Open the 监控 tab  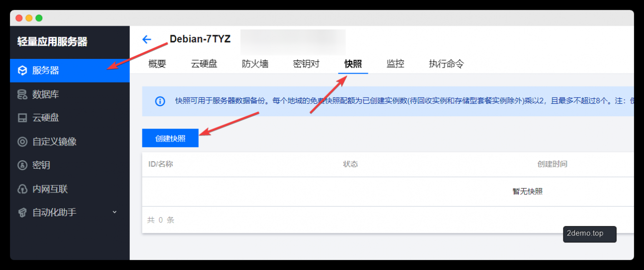395,64
